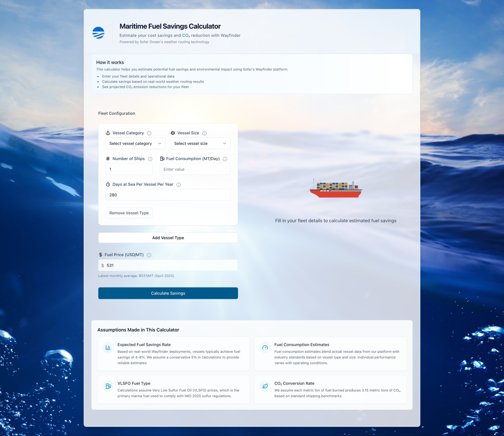
Task: Open the Select vessel size dropdown
Action: (201, 144)
